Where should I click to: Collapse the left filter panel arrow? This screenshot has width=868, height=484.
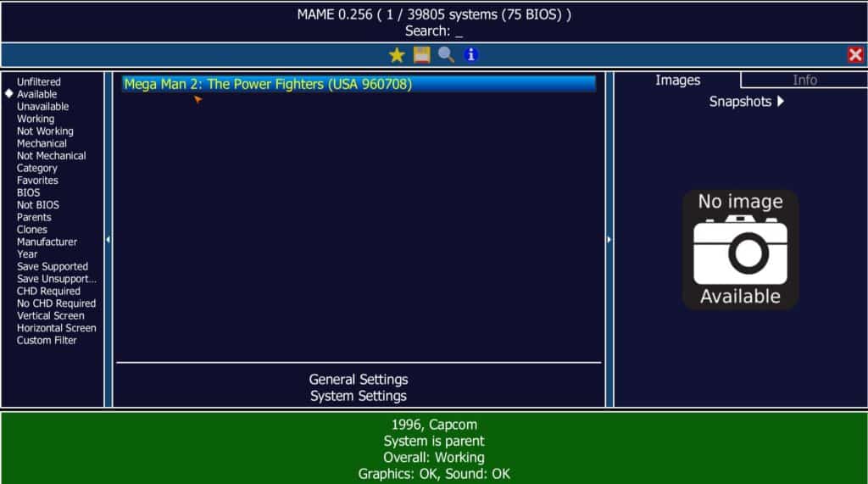click(x=108, y=239)
